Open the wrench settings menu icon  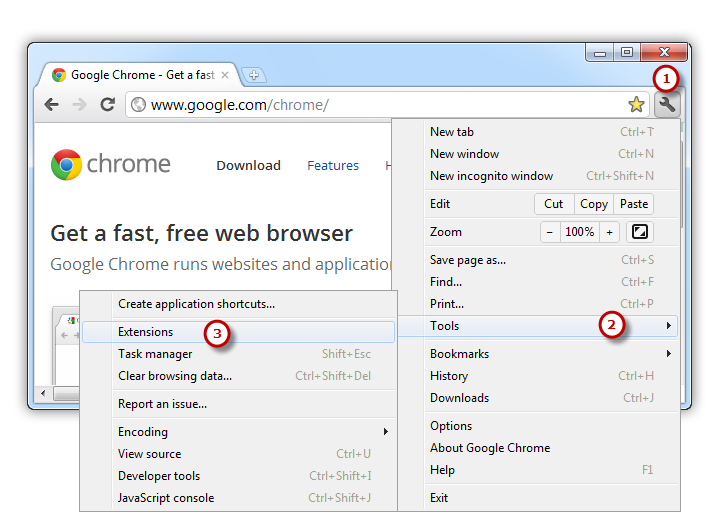point(667,105)
